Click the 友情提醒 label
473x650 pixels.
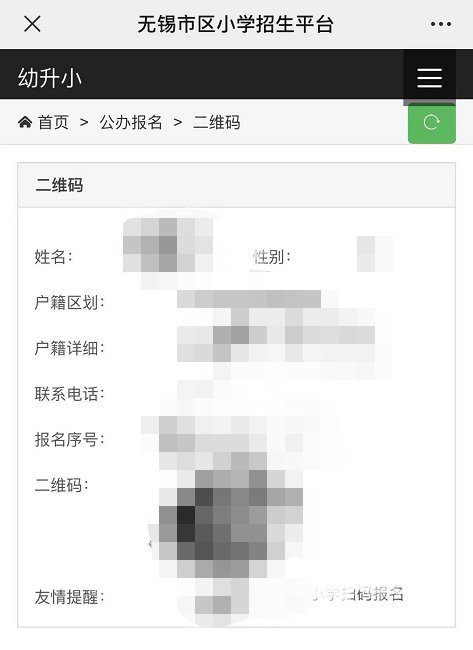coord(69,597)
